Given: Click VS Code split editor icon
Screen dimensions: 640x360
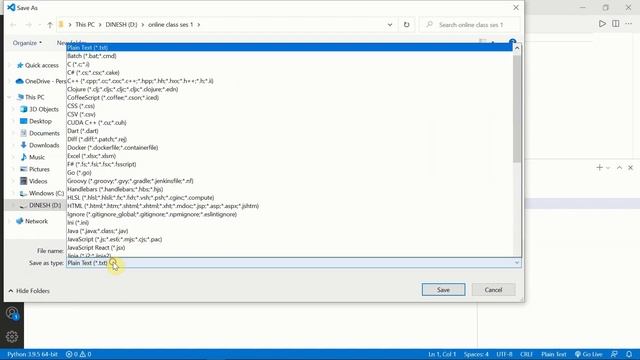Looking at the screenshot, I should coord(616,24).
